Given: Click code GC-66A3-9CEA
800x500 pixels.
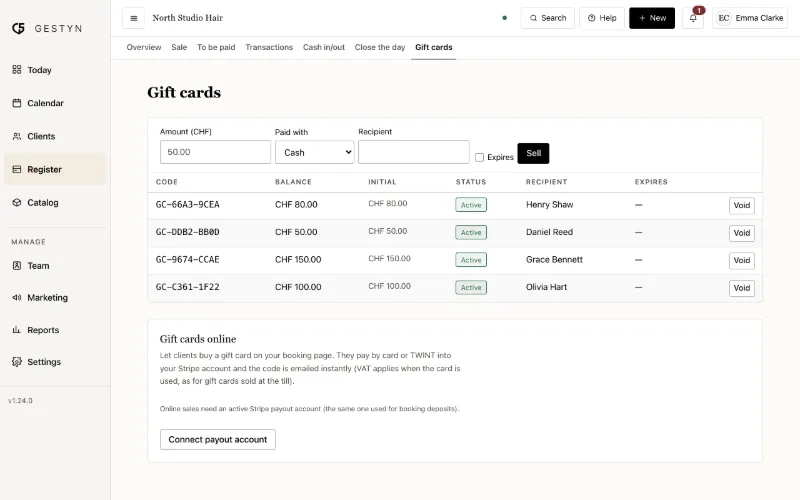Looking at the screenshot, I should [188, 205].
